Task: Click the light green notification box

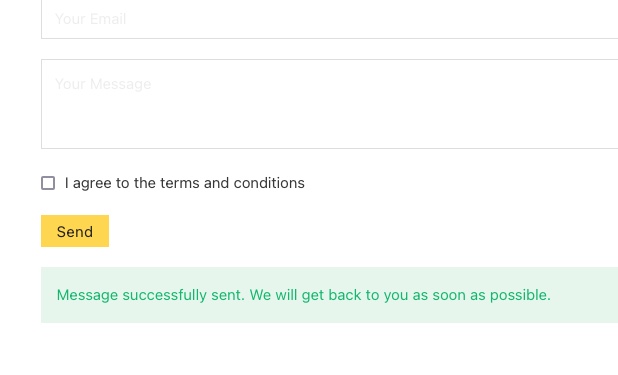Action: click(329, 295)
